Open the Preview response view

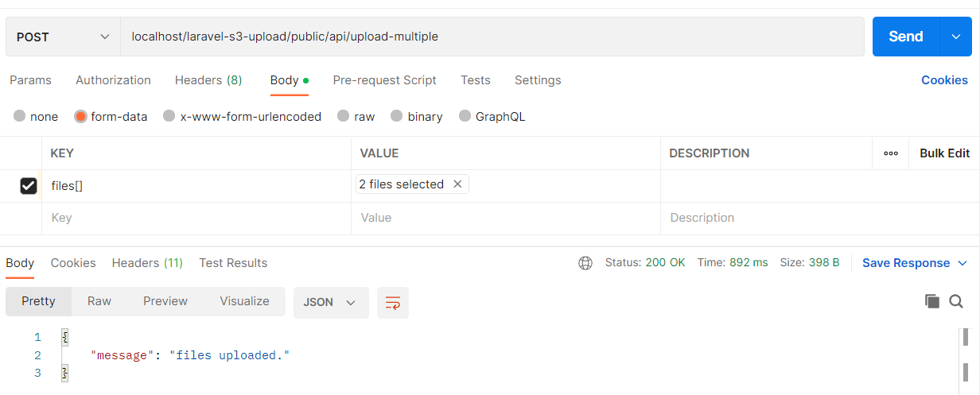[x=165, y=301]
